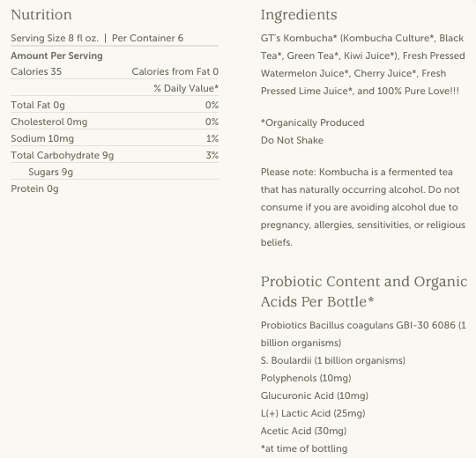
Task: Click the % Daily Value* label
Action: 186,88
